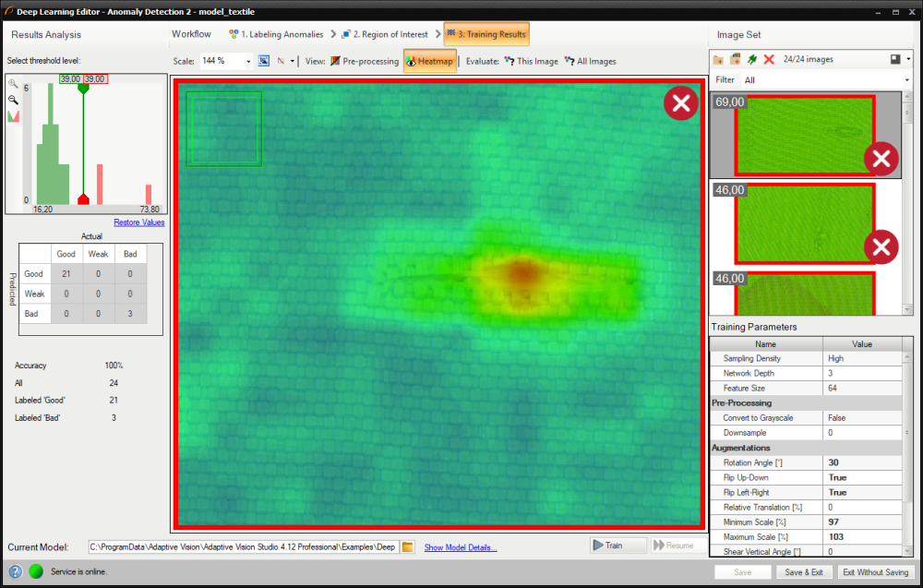Add images folder to the Image Set
This screenshot has width=923, height=588.
click(x=718, y=60)
